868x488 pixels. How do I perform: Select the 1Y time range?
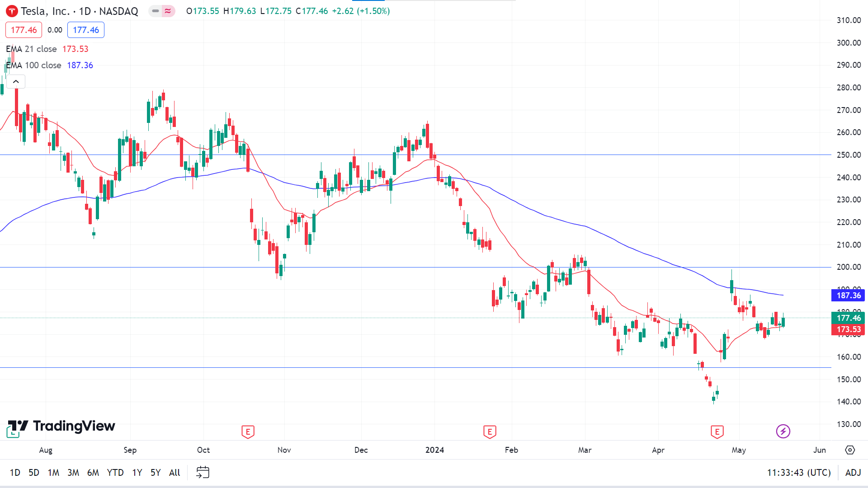coord(137,473)
